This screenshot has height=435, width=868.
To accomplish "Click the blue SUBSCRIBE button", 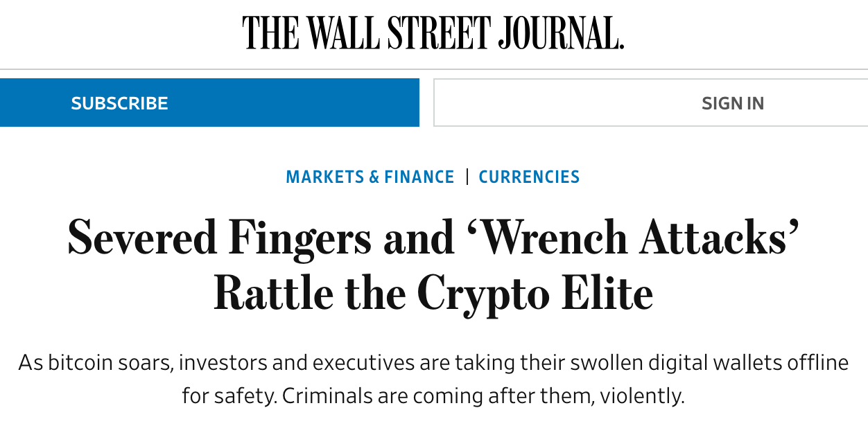I will tap(209, 103).
